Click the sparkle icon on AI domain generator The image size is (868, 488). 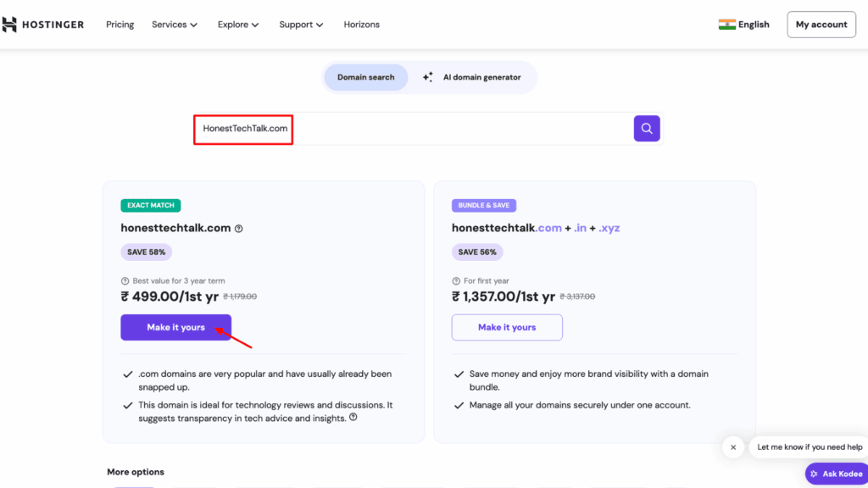(x=428, y=76)
